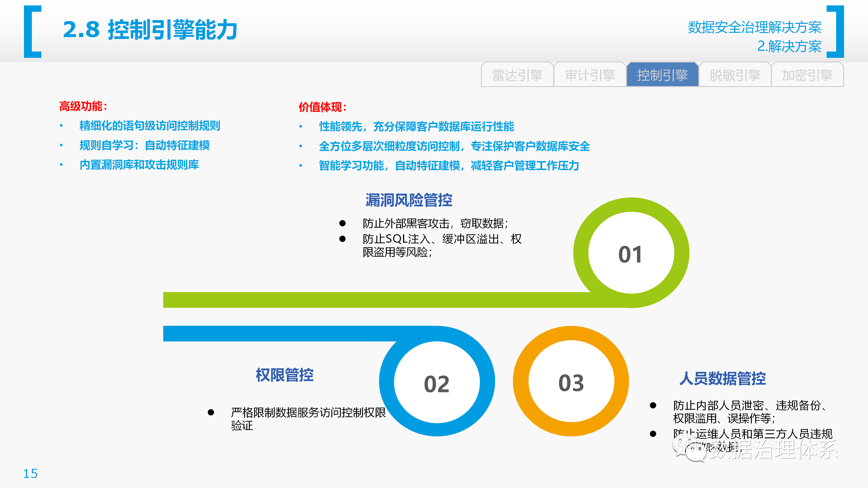Select the 雷达引擎 tab

517,75
